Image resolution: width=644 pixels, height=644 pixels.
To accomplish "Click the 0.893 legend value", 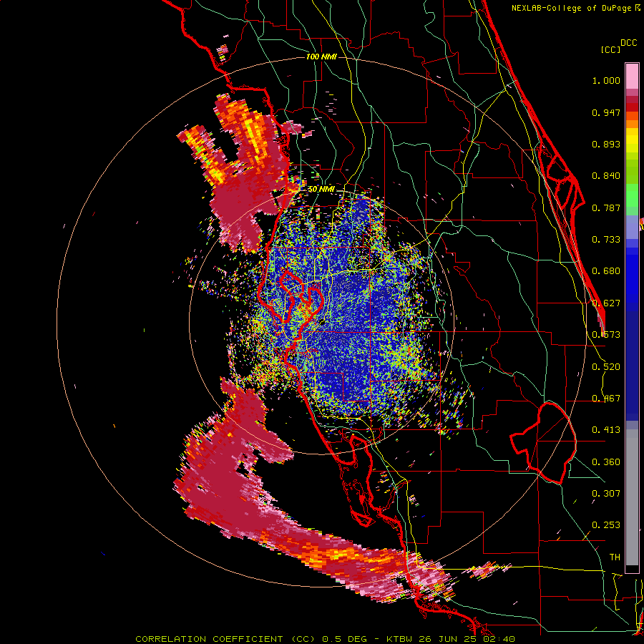I will (606, 144).
